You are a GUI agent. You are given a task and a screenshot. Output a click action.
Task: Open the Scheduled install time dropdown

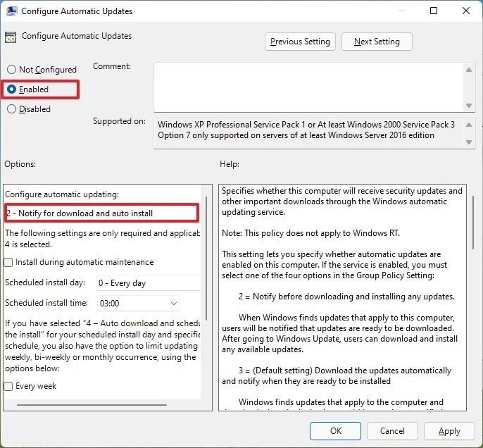(x=138, y=303)
